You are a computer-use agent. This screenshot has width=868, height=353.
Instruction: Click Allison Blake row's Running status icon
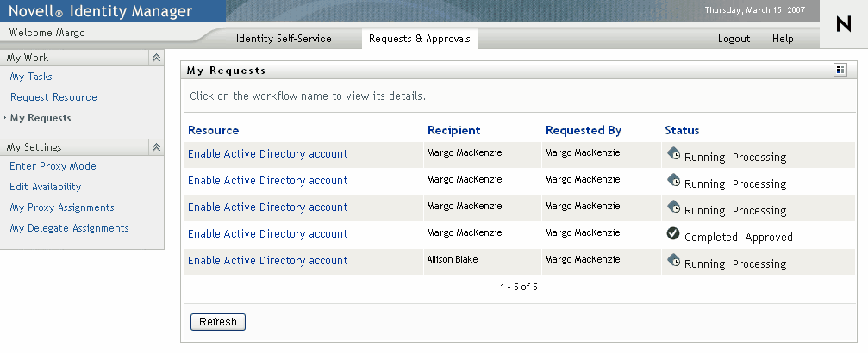[x=673, y=262]
